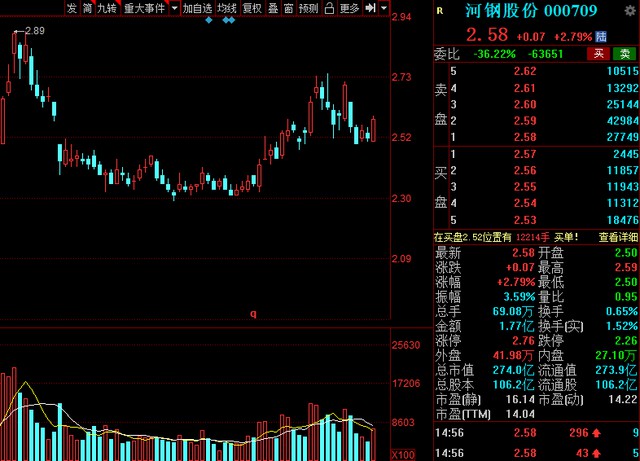The height and width of the screenshot is (461, 640).
Task: Select 加自选 to add to watchlist
Action: [x=198, y=8]
